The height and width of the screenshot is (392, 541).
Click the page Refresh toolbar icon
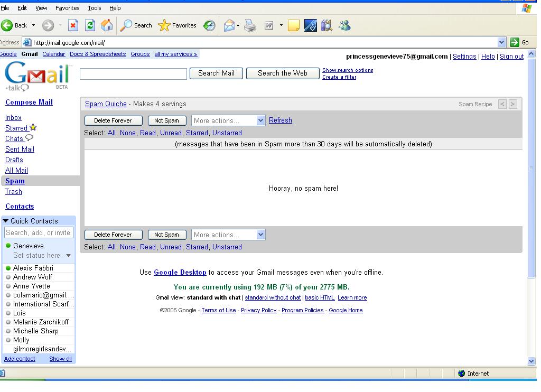tap(90, 25)
